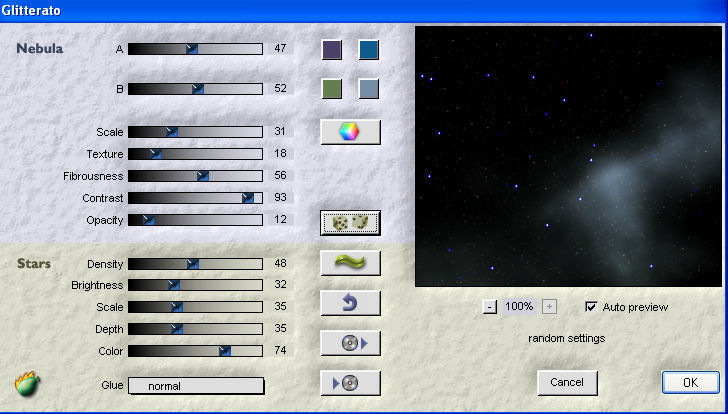Viewport: 728px width, 414px height.
Task: Click the disc with right arrow button
Action: [x=350, y=343]
